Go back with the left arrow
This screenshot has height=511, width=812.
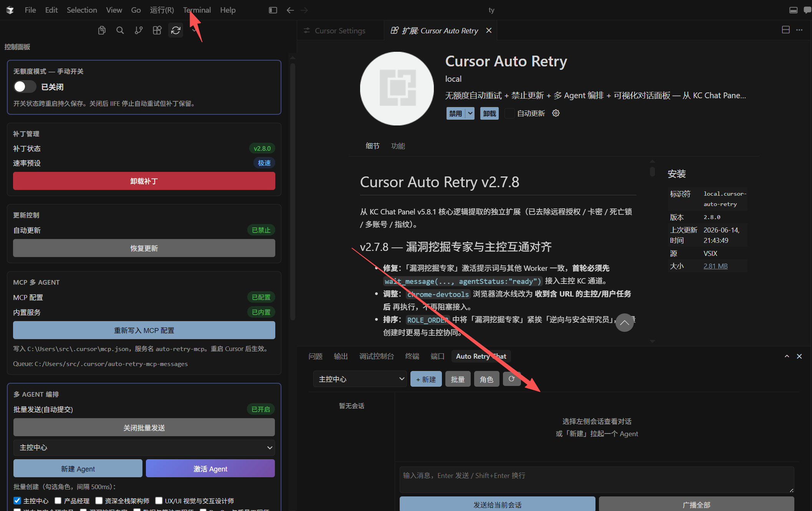290,10
